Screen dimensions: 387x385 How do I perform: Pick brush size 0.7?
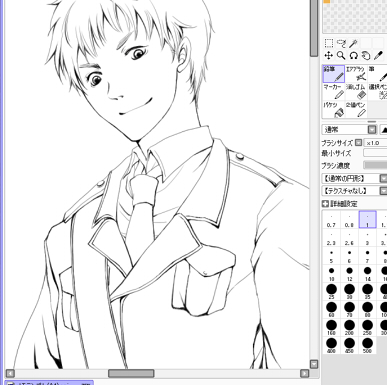pyautogui.click(x=331, y=220)
